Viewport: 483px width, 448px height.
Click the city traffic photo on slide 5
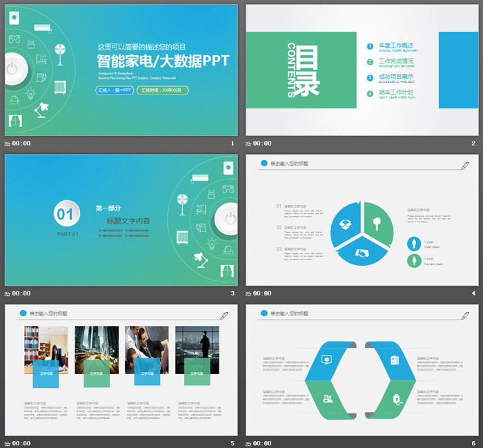[97, 350]
